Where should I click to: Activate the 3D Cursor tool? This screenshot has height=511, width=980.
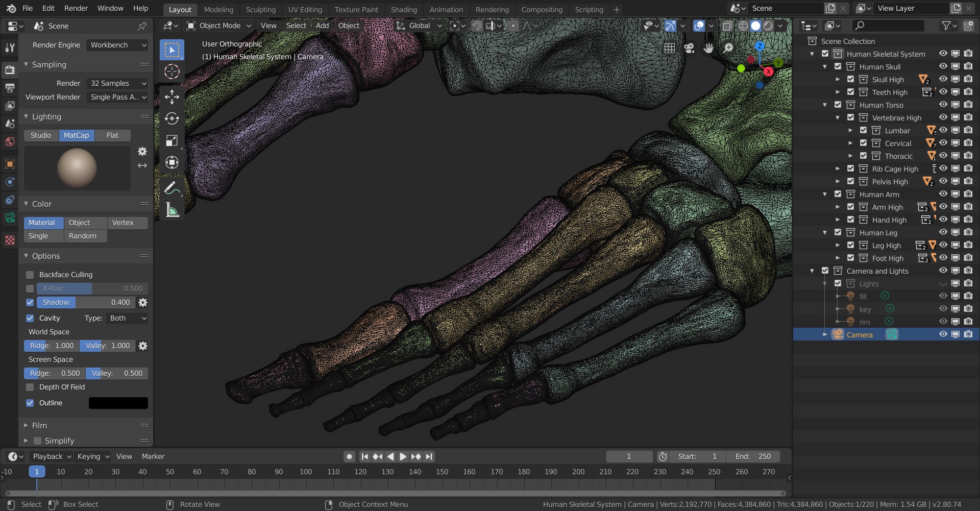[171, 71]
